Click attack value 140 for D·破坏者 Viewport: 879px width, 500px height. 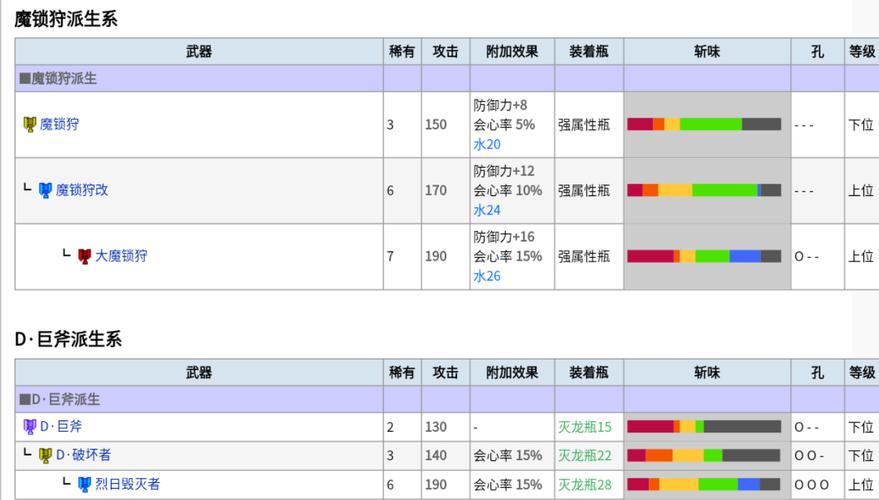tap(436, 456)
